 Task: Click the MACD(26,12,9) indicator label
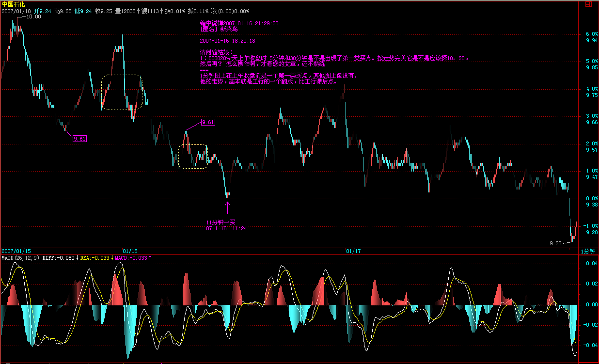pos(21,258)
